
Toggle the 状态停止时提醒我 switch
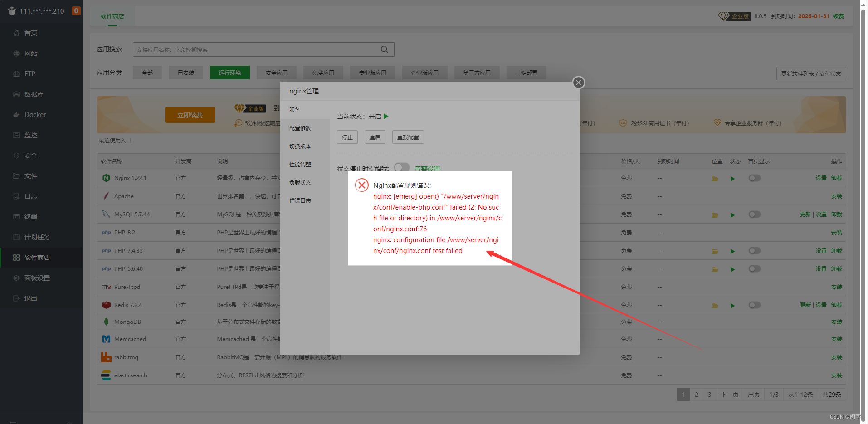coord(402,167)
